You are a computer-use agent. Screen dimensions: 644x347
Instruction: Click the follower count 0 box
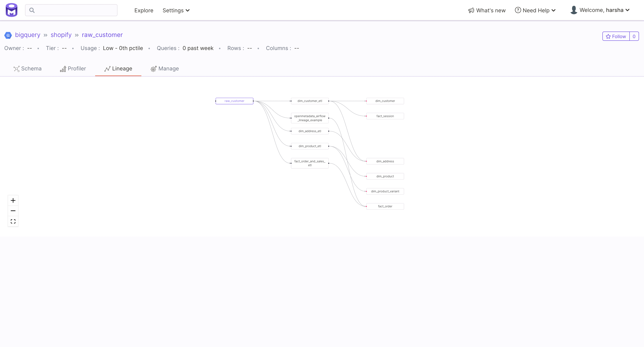(634, 36)
